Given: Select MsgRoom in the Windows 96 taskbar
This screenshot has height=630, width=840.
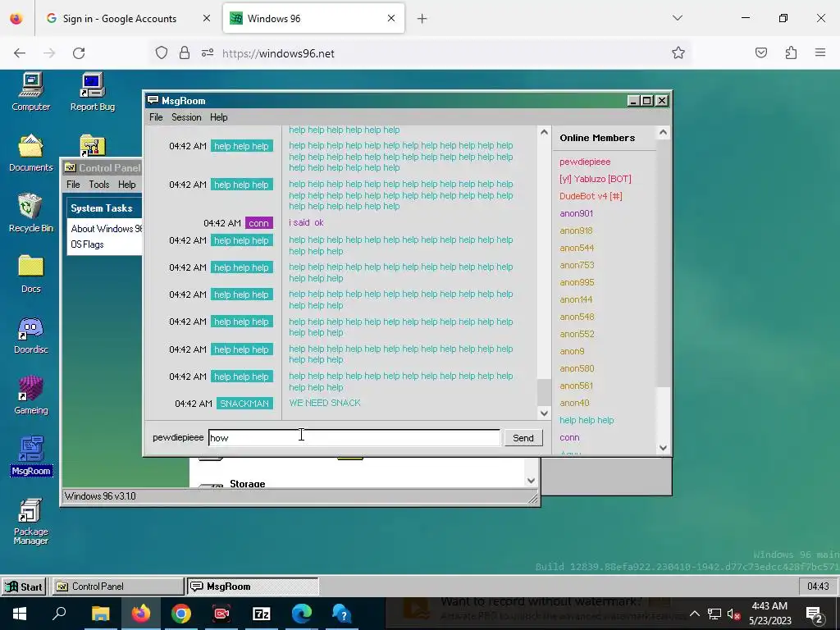Looking at the screenshot, I should pos(253,587).
